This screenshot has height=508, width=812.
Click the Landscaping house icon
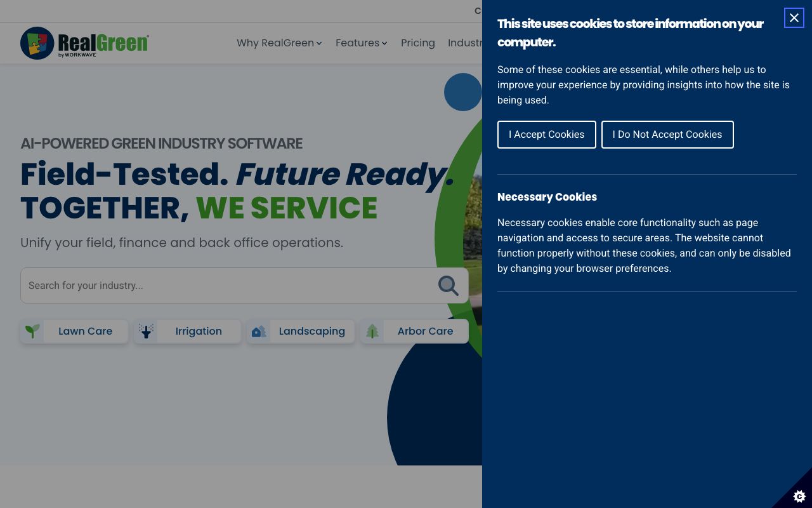point(259,331)
